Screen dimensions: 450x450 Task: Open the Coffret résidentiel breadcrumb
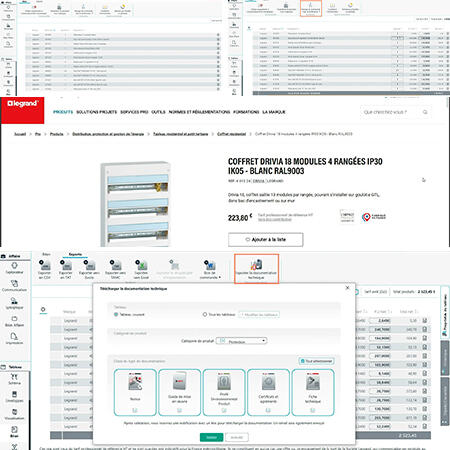click(231, 134)
